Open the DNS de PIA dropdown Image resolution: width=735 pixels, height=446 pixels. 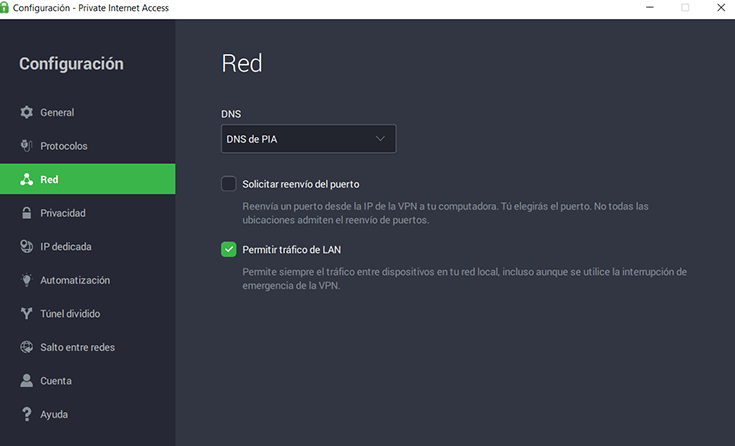(x=308, y=139)
